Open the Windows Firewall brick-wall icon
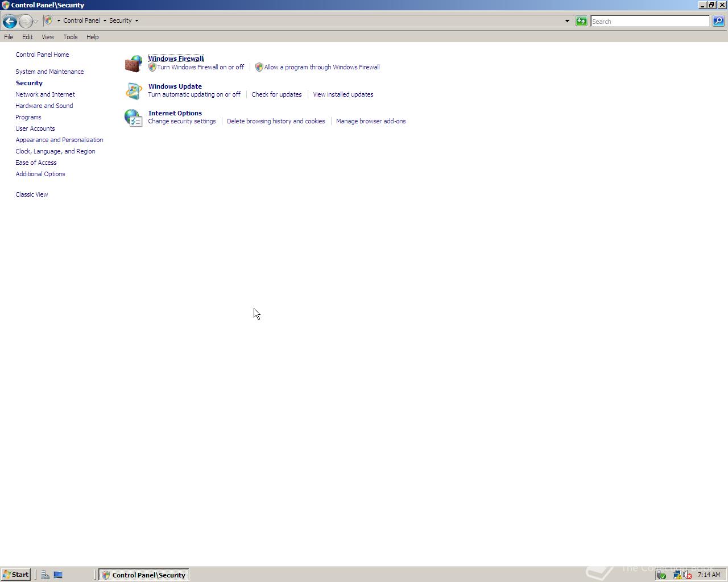 click(134, 64)
